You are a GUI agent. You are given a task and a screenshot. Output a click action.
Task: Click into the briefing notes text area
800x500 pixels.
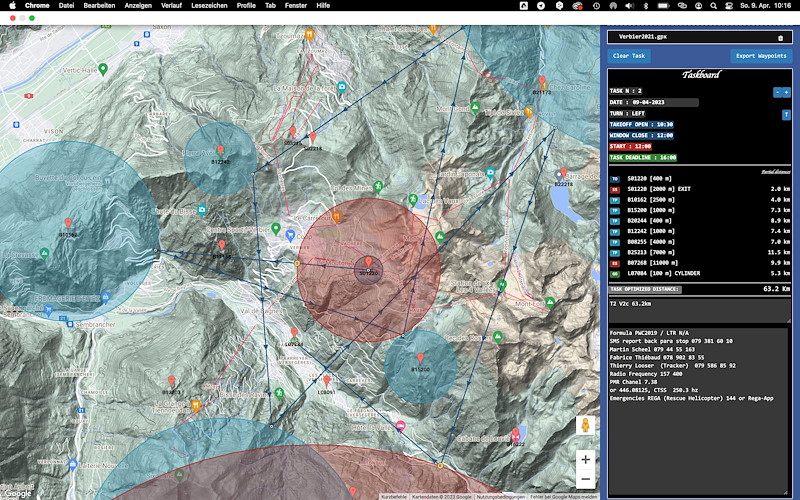point(698,411)
